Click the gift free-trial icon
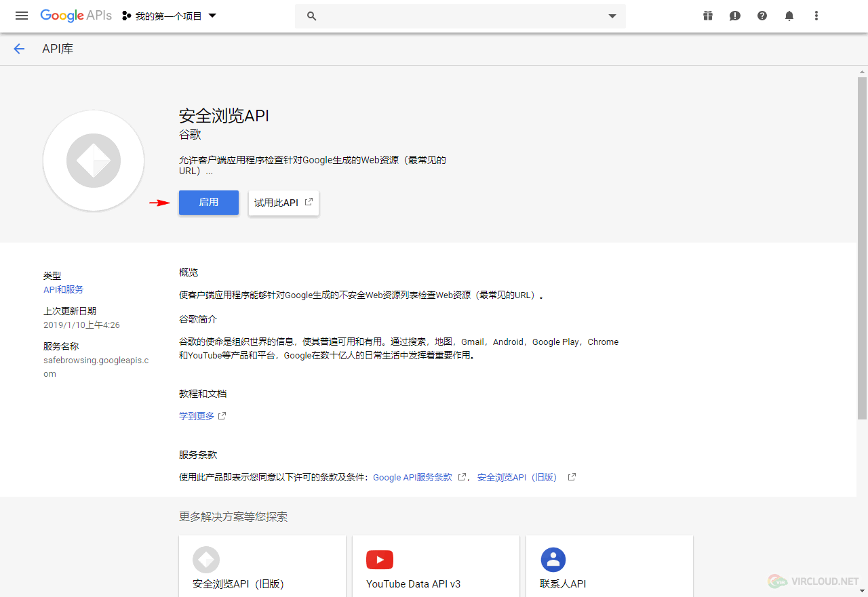The width and height of the screenshot is (868, 597). [708, 16]
